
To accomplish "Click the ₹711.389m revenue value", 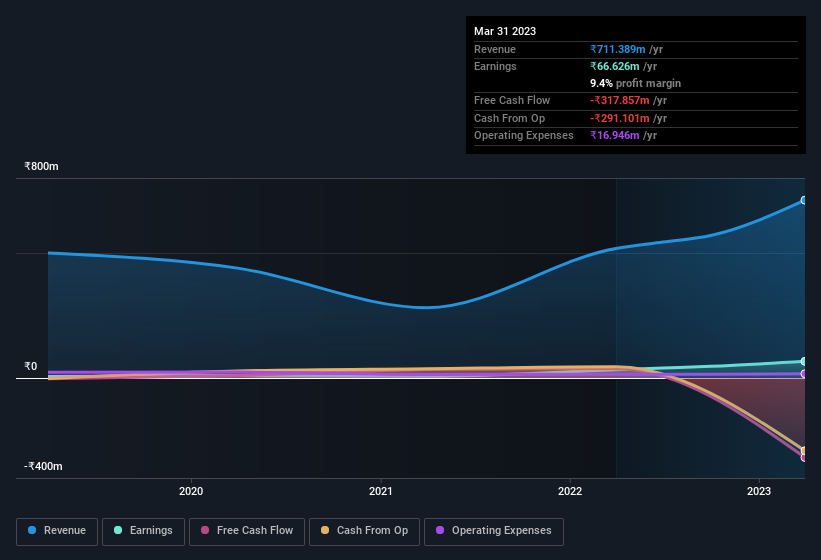I will (617, 49).
